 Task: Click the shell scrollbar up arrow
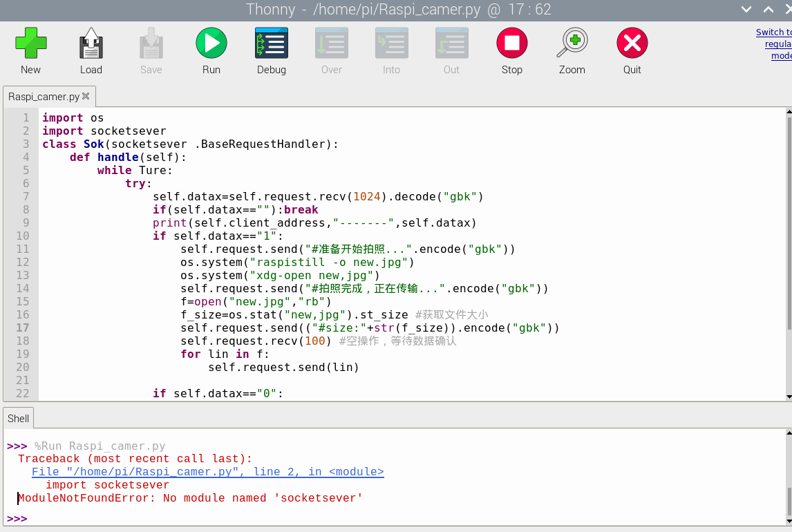pyautogui.click(x=789, y=433)
